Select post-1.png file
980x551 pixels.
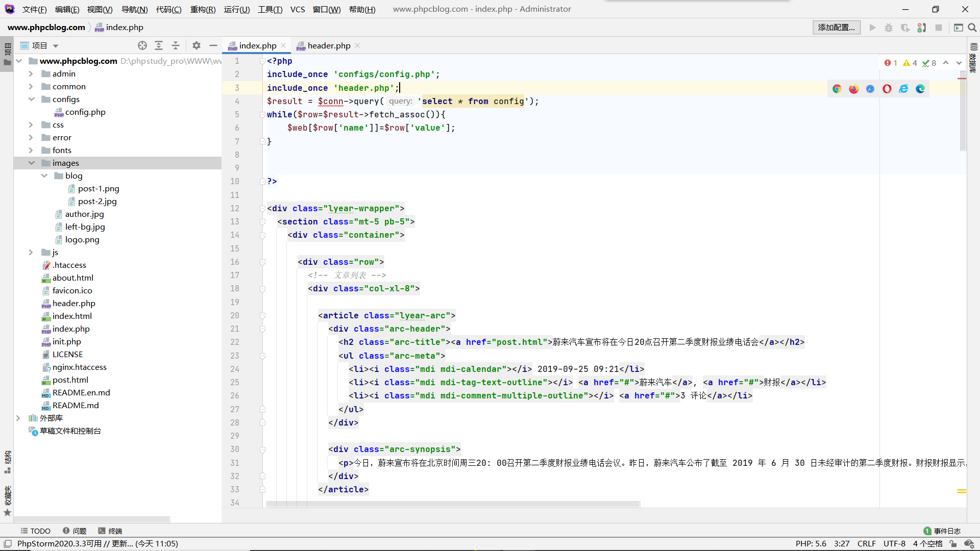(x=99, y=188)
